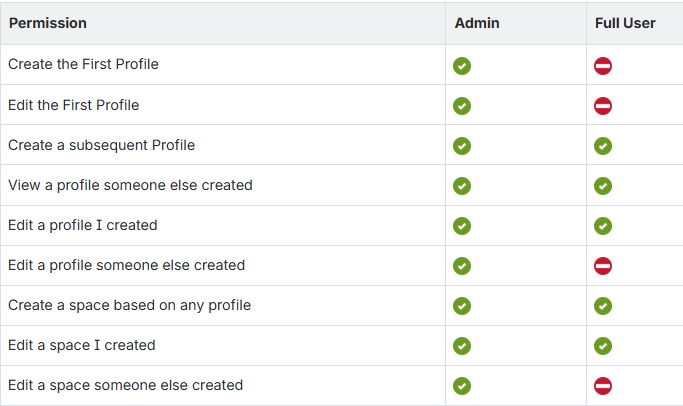Click 'View a profile someone else created' label

click(130, 185)
